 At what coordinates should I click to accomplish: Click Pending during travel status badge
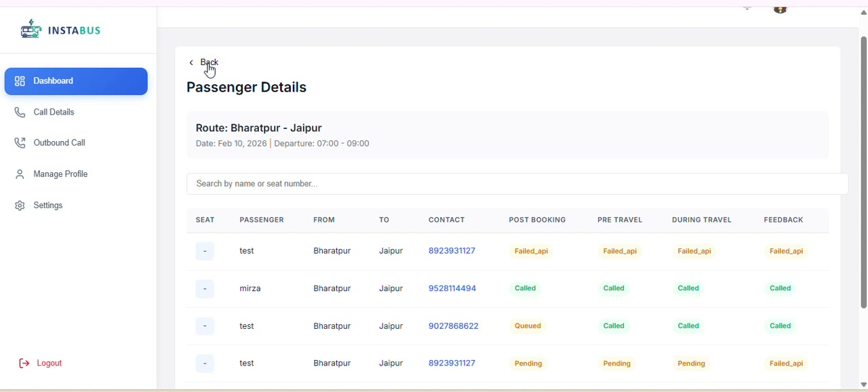(x=692, y=364)
